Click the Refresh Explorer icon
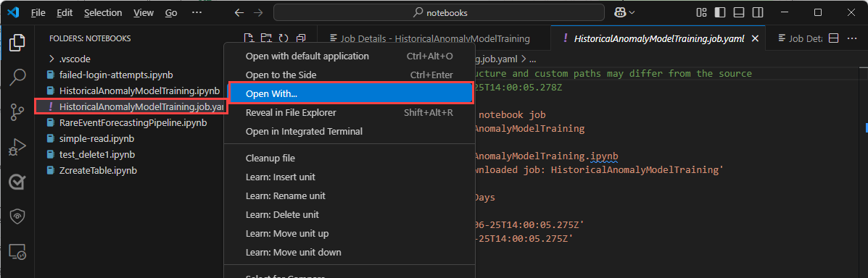This screenshot has height=278, width=868. (284, 38)
